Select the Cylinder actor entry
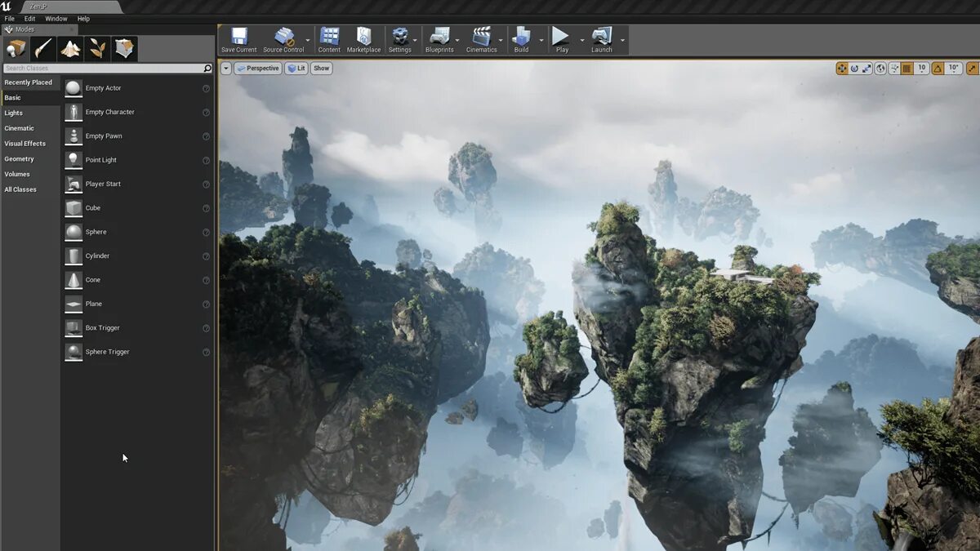This screenshot has width=980, height=551. [x=137, y=256]
